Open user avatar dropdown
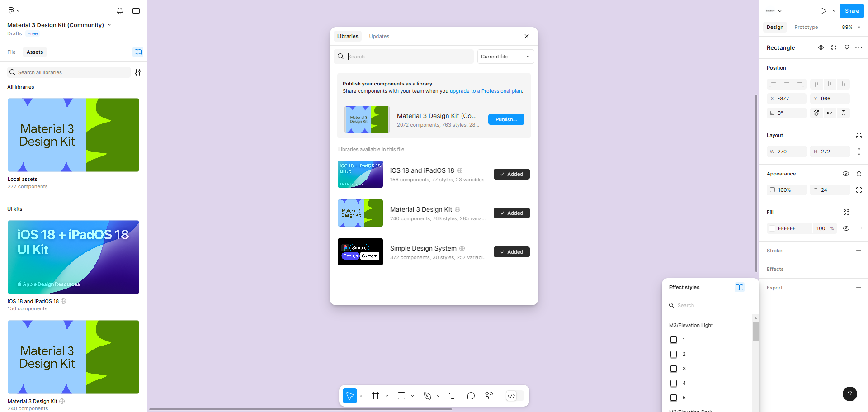868x412 pixels. [774, 11]
